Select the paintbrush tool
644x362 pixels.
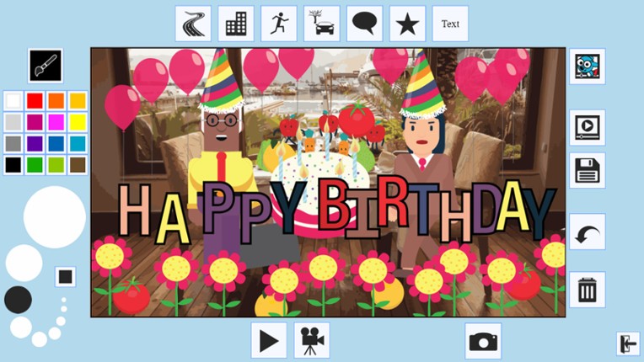pyautogui.click(x=46, y=66)
